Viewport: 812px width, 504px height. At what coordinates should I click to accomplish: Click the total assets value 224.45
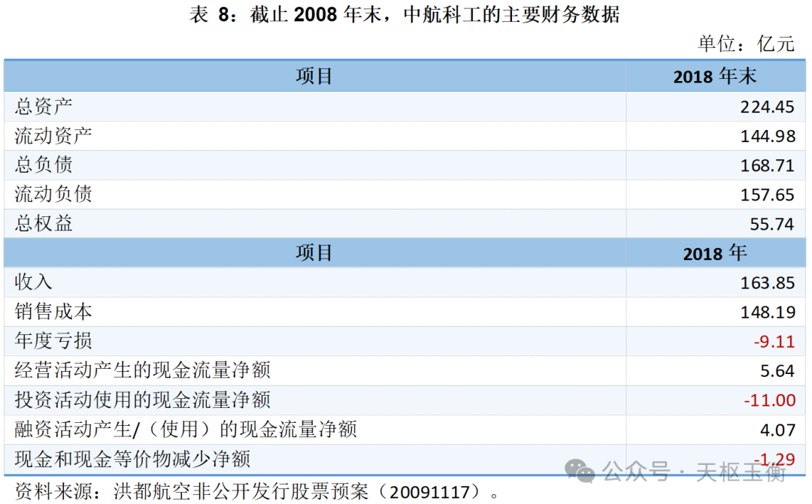[x=767, y=107]
